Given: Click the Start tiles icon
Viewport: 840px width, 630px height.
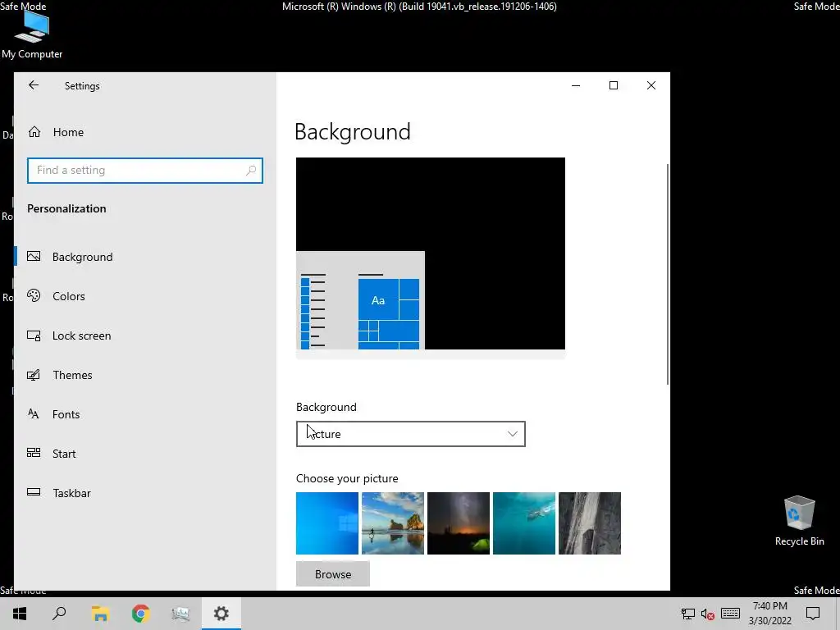Looking at the screenshot, I should (x=34, y=453).
